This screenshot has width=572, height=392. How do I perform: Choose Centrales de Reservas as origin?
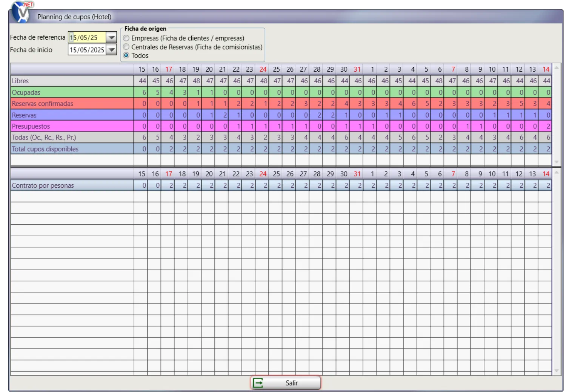(126, 47)
